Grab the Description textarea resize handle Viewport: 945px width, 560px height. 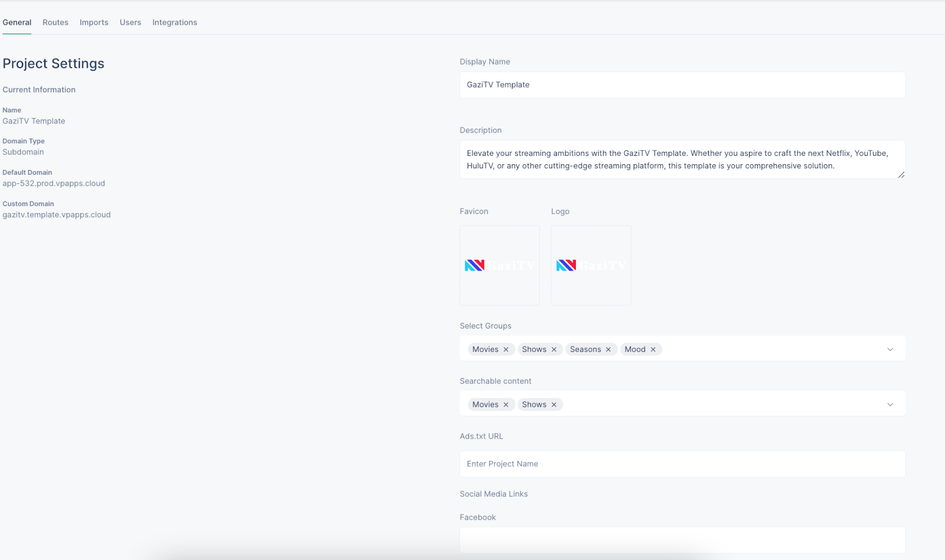(x=901, y=175)
